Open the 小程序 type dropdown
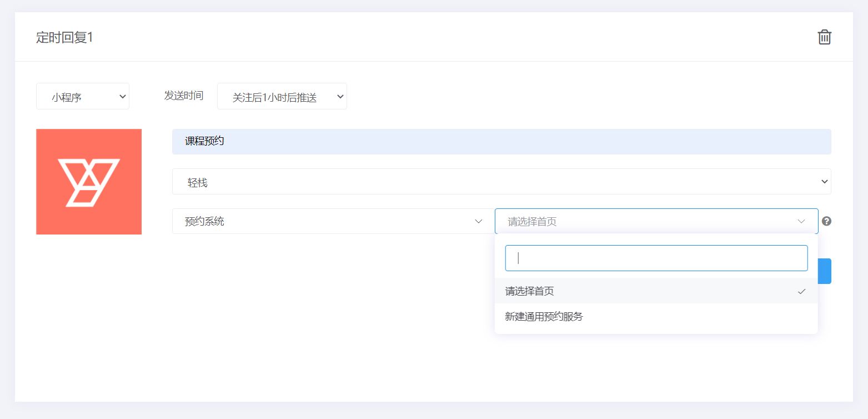The image size is (868, 419). (83, 96)
